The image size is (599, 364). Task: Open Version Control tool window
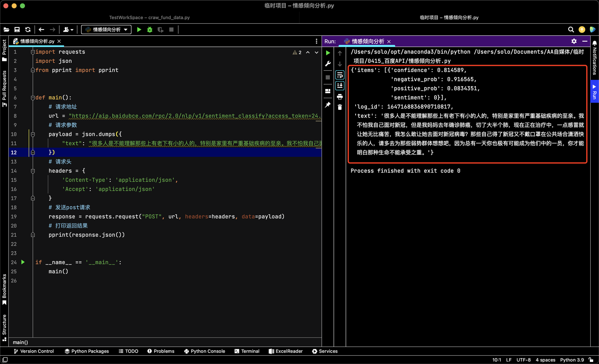(34, 351)
